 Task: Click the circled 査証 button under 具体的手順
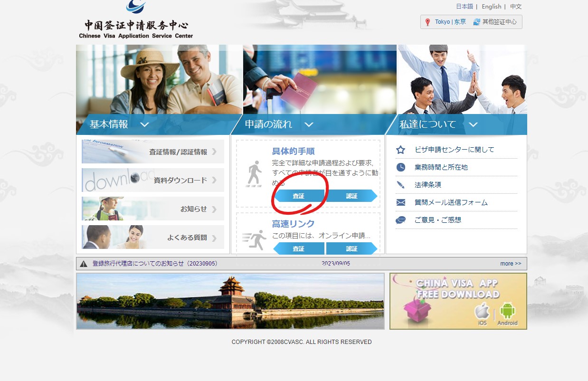[299, 195]
